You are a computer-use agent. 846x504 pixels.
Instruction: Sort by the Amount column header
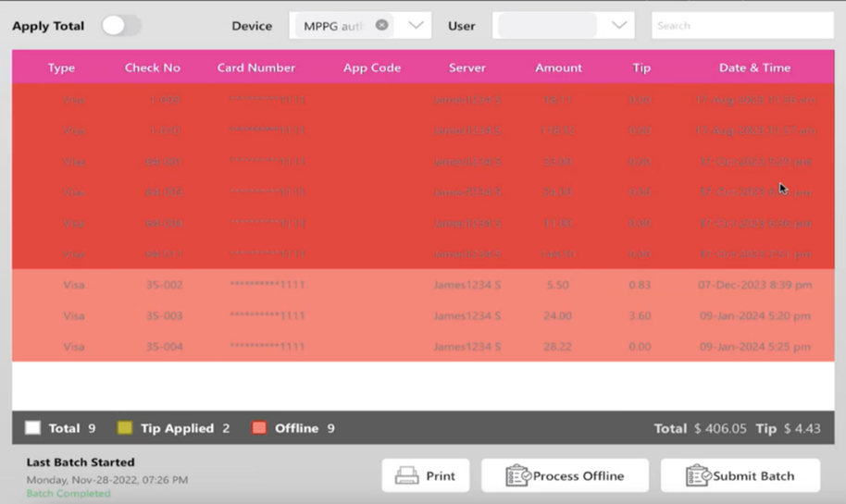click(x=558, y=68)
